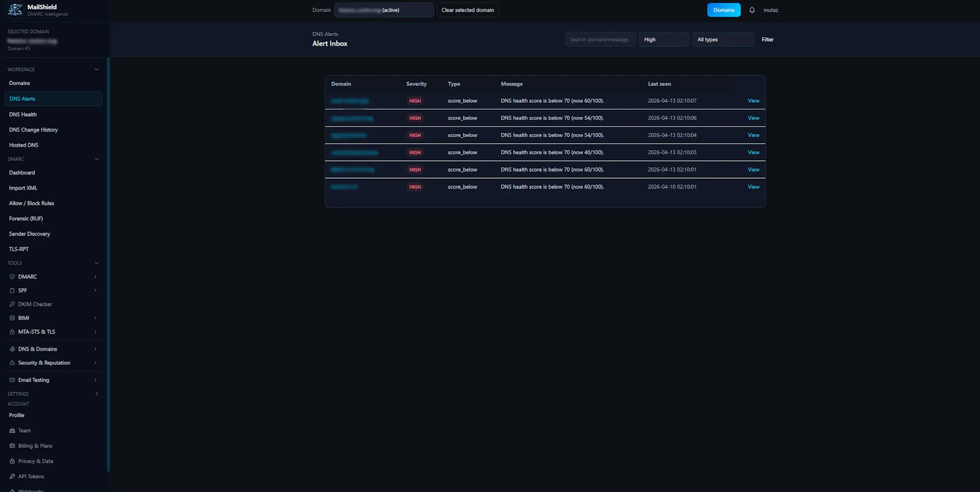Click the DKIM Checker key icon
This screenshot has width=980, height=492.
click(x=12, y=304)
